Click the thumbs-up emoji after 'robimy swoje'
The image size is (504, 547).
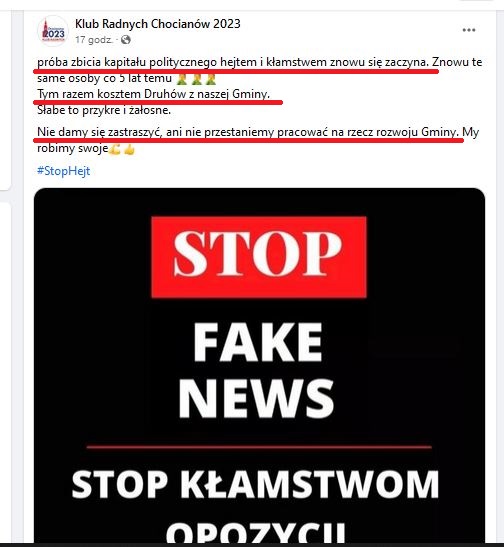tap(129, 149)
